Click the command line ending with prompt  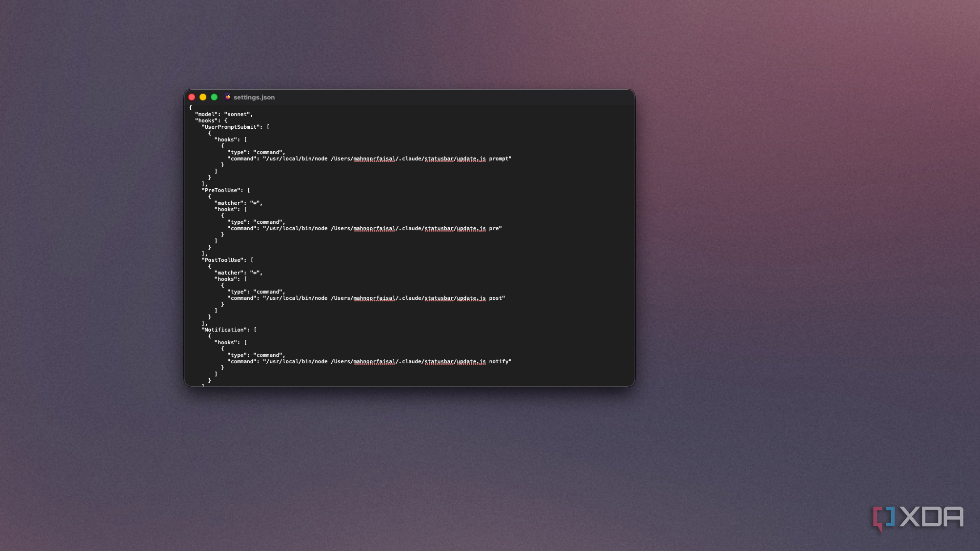369,159
